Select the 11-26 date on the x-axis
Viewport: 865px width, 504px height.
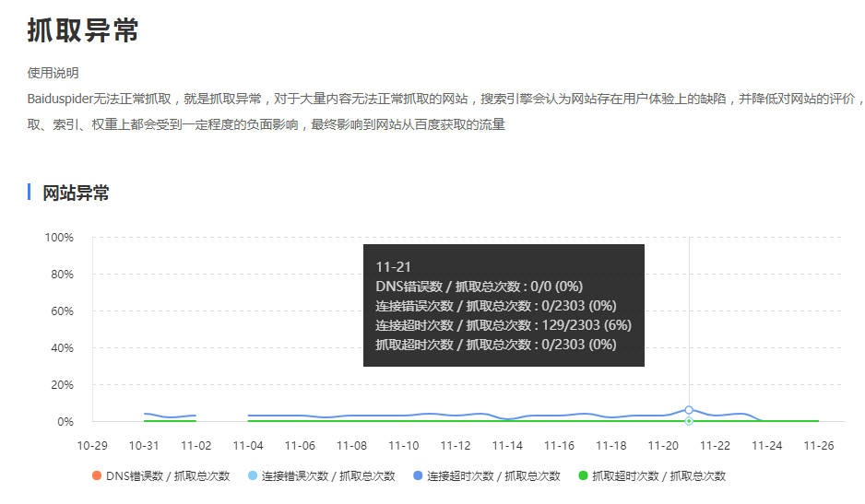pyautogui.click(x=819, y=446)
